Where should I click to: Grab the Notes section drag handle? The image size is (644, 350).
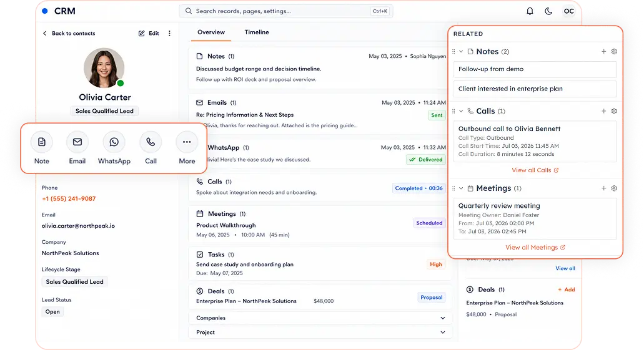coord(453,52)
